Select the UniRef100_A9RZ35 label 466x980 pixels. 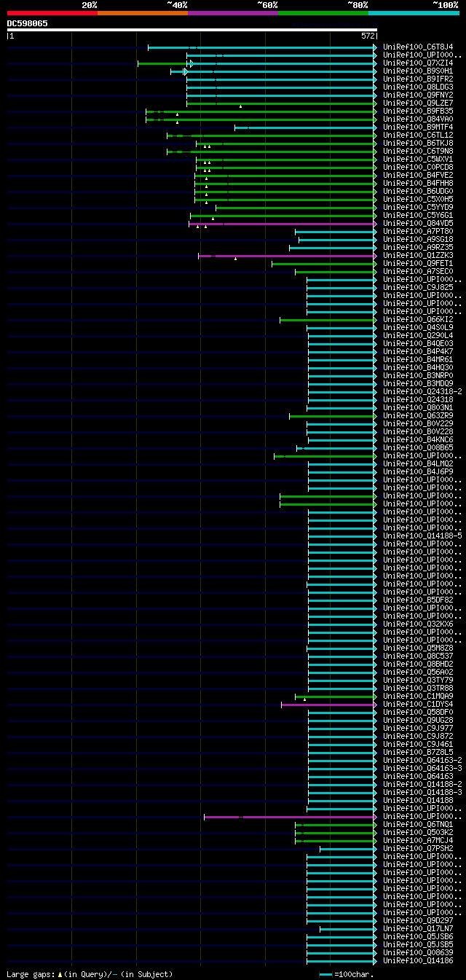418,247
